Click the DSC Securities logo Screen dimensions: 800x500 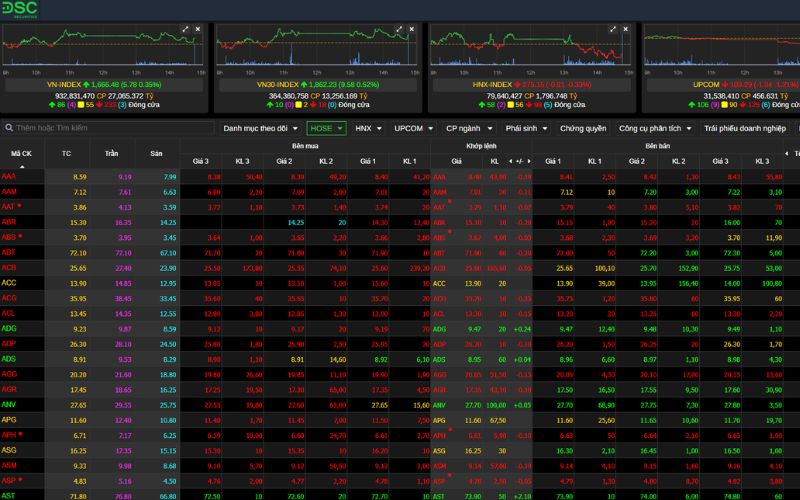point(18,10)
